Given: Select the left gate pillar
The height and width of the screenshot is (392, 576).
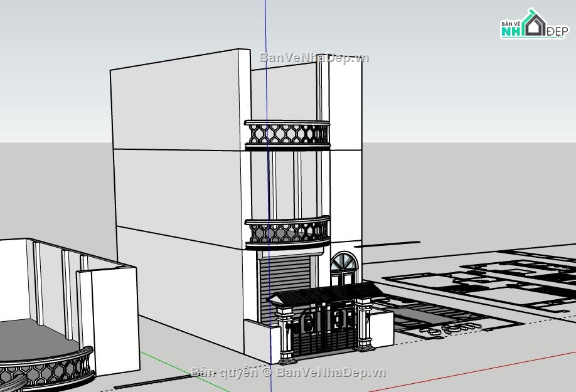Looking at the screenshot, I should pyautogui.click(x=286, y=332).
